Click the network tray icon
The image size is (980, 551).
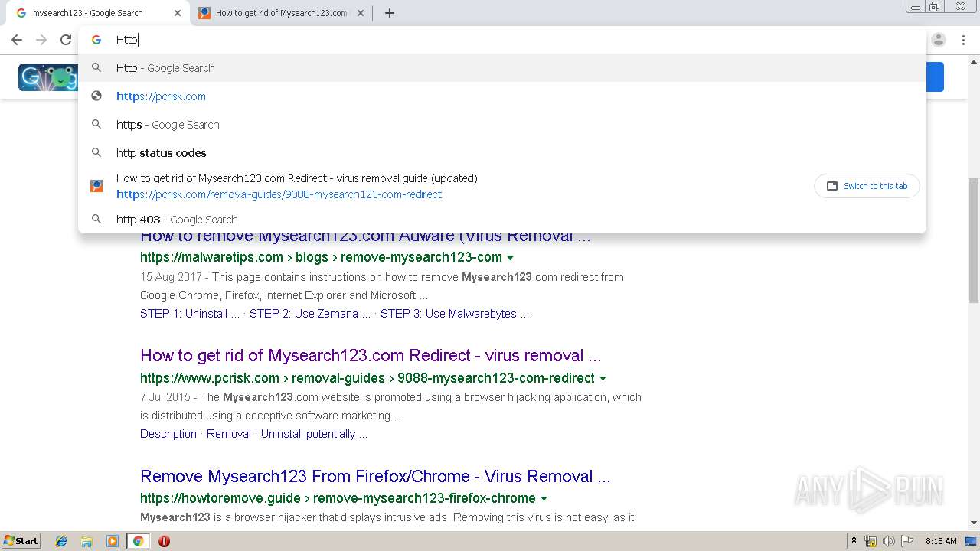pyautogui.click(x=871, y=541)
